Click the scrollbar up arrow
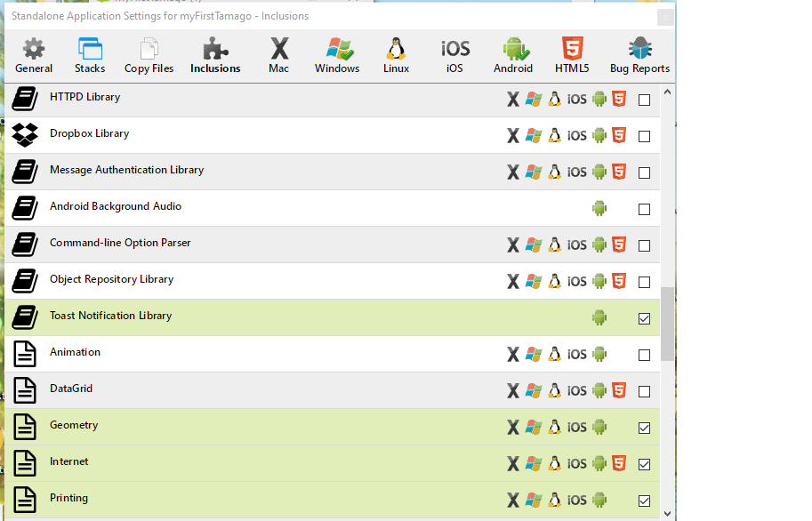This screenshot has height=521, width=812. [667, 91]
